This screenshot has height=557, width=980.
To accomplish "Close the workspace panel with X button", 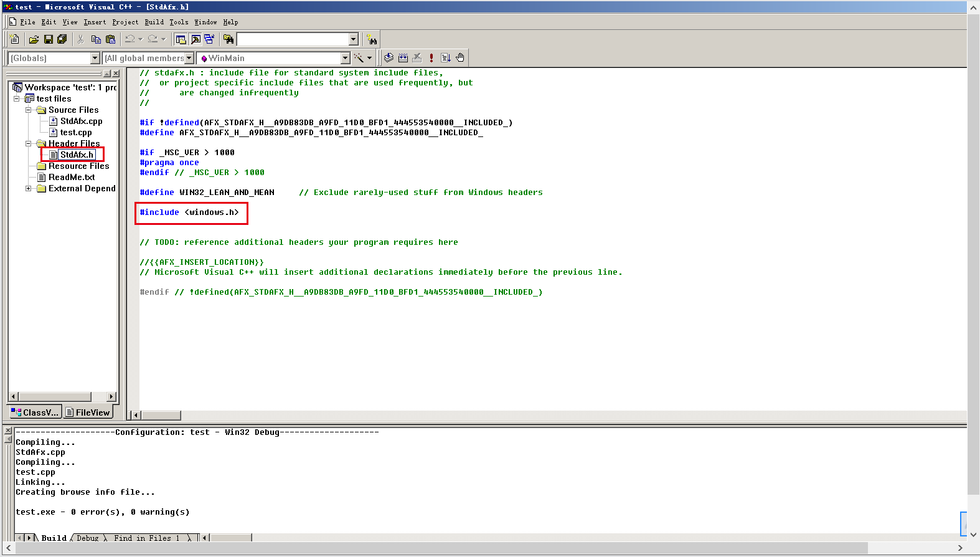I will (116, 74).
